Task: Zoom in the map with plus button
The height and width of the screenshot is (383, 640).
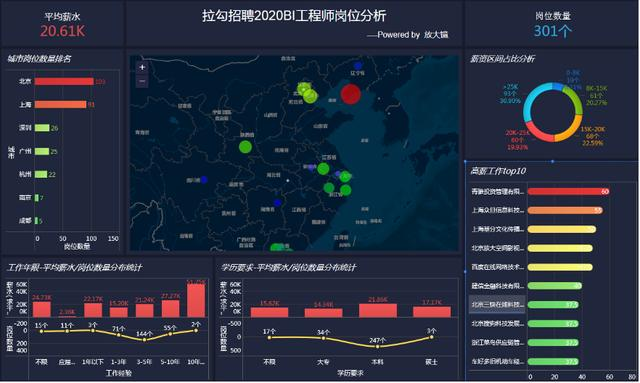Action: pyautogui.click(x=142, y=67)
